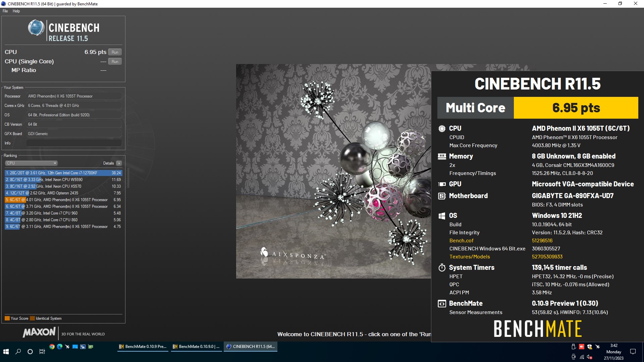Click the muted volume speaker tray icon
644x362 pixels.
pos(590,357)
